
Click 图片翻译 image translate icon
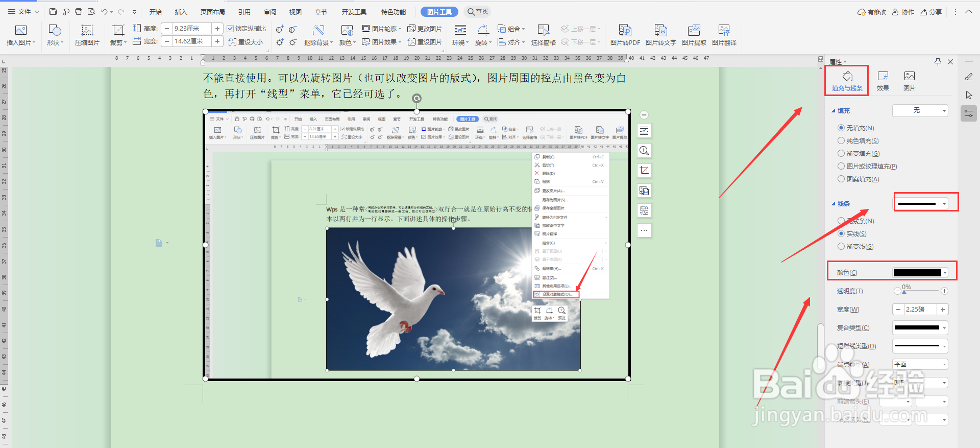[724, 31]
